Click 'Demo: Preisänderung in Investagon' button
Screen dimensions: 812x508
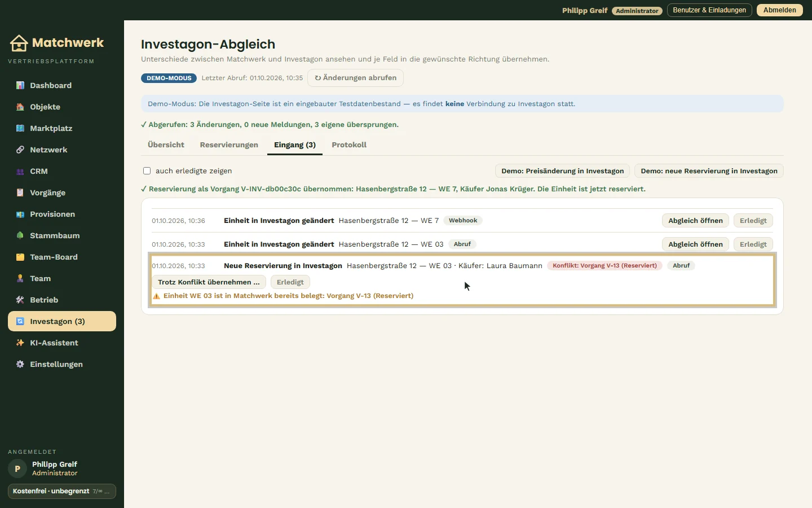pos(562,171)
